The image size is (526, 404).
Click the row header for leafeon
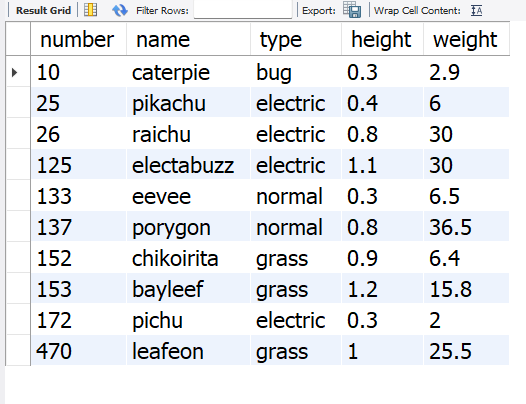(x=18, y=351)
